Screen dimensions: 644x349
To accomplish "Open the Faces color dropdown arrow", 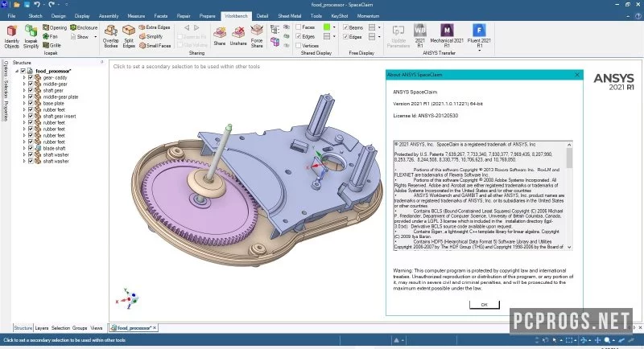I will click(334, 27).
